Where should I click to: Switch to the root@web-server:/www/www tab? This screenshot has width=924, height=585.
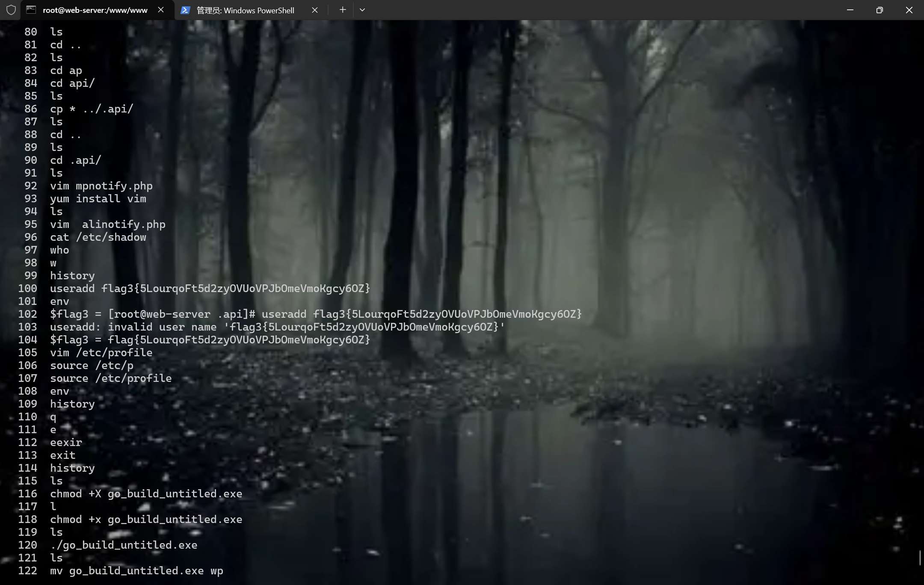tap(95, 10)
